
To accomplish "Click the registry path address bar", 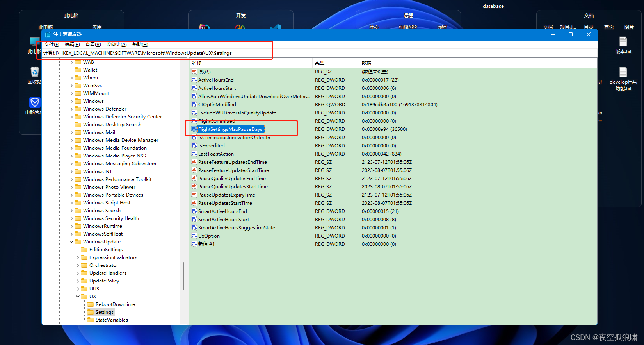I will tap(320, 53).
